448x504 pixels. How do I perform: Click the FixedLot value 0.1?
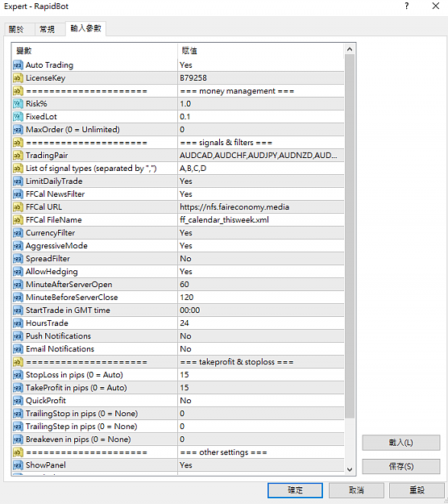click(185, 117)
